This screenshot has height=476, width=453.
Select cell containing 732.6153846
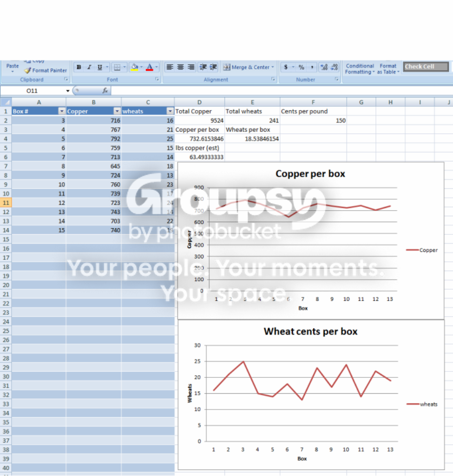tap(200, 139)
